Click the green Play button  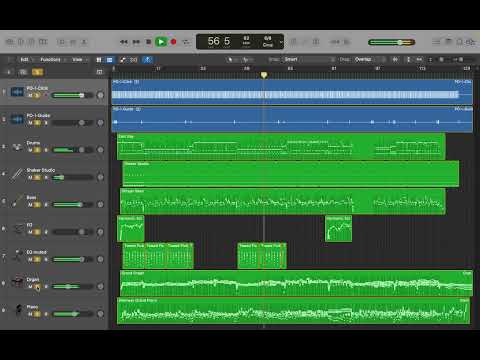pos(161,42)
